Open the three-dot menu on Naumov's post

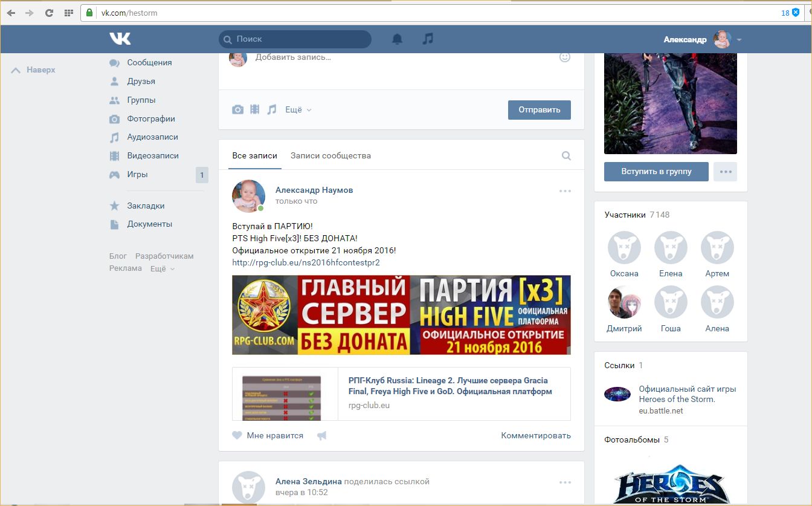pyautogui.click(x=565, y=191)
